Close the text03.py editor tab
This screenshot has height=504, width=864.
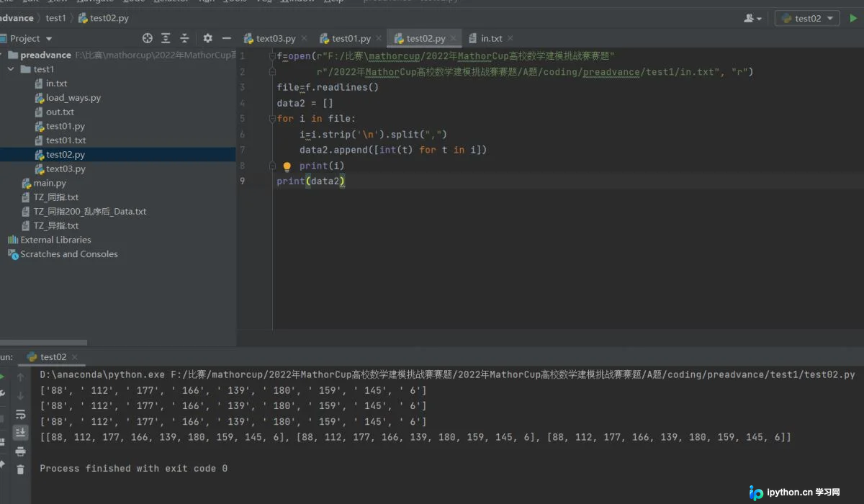tap(304, 38)
